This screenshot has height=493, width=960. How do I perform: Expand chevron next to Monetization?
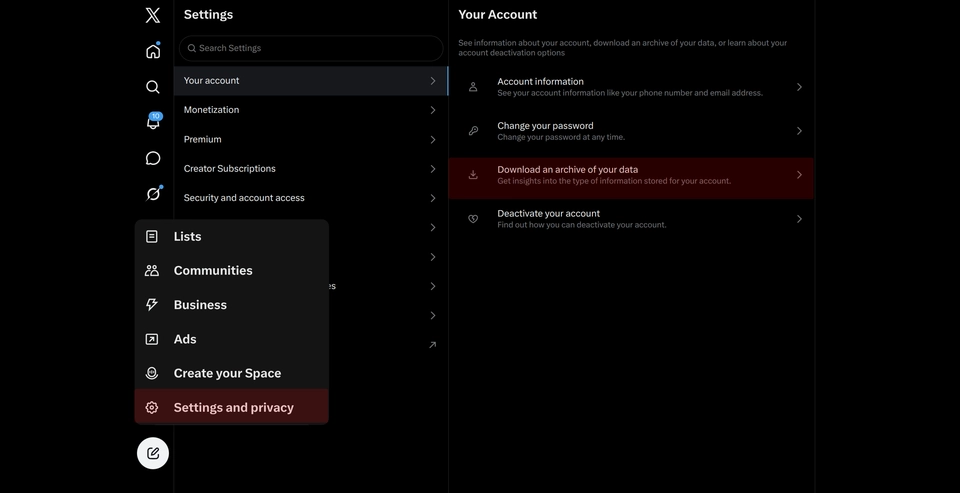click(x=433, y=110)
